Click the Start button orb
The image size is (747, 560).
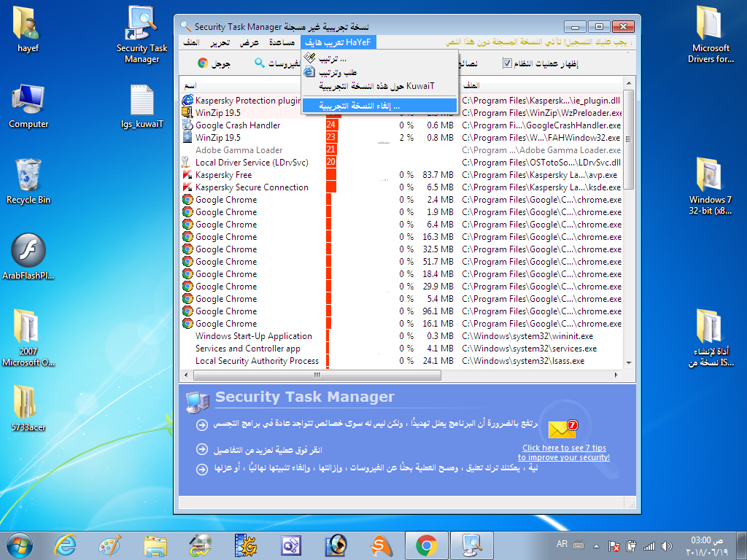pos(20,545)
